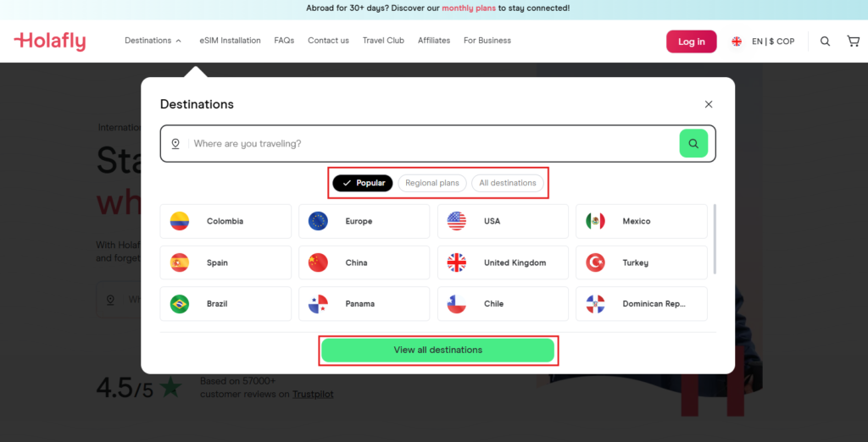This screenshot has height=442, width=868.
Task: Click the location pin icon in search bar
Action: (175, 144)
